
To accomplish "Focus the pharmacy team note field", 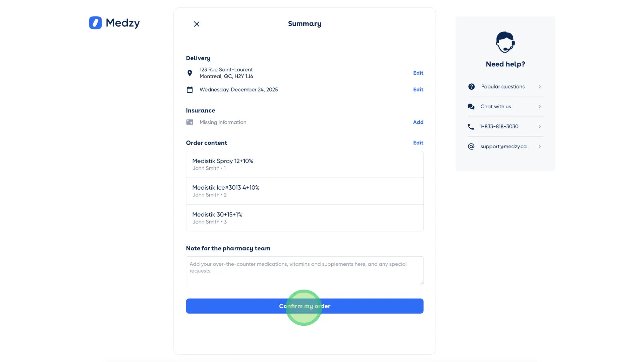I will coord(304,271).
